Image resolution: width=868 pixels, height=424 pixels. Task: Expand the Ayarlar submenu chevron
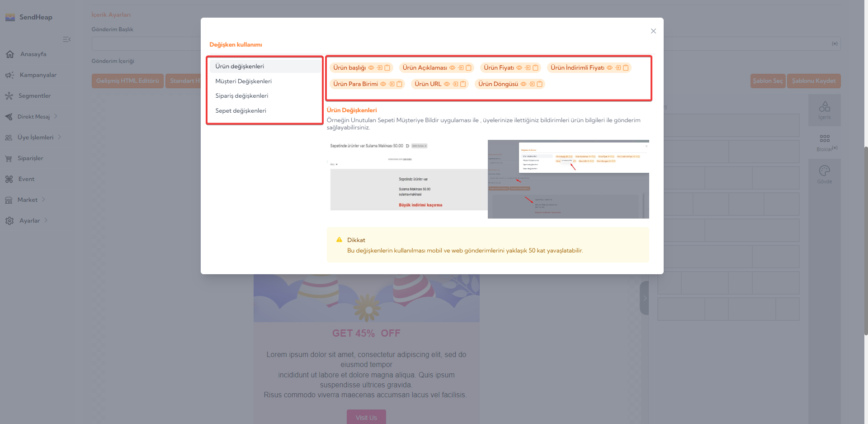(46, 220)
